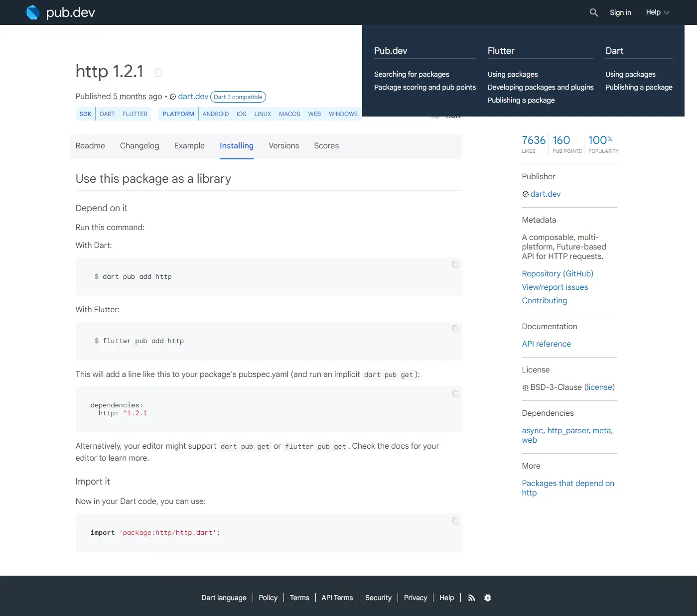Click the View/report issues link
The image size is (697, 616).
555,287
